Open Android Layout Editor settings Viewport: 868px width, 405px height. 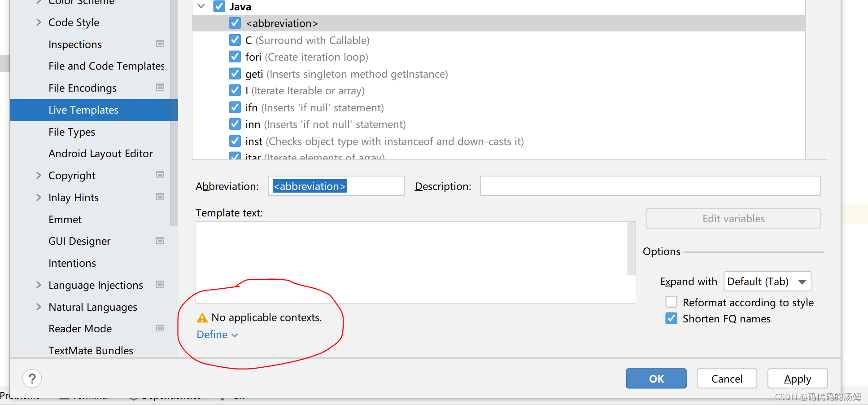tap(100, 154)
